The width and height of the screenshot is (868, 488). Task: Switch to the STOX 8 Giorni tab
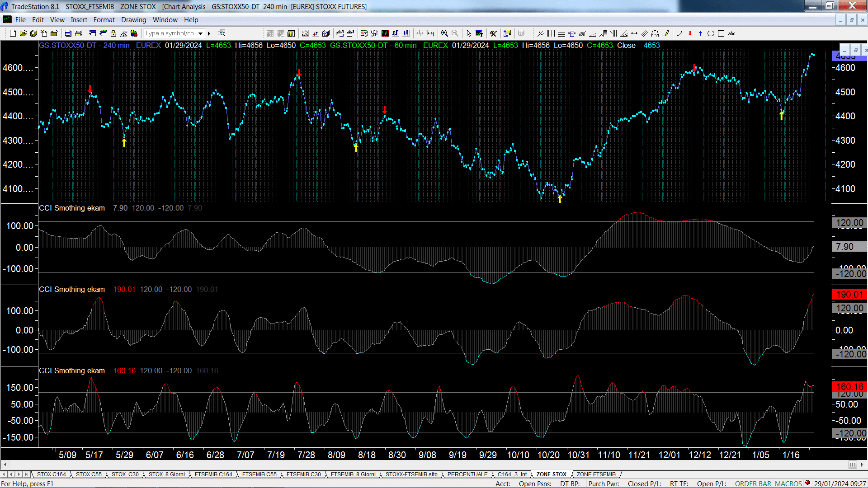point(166,474)
